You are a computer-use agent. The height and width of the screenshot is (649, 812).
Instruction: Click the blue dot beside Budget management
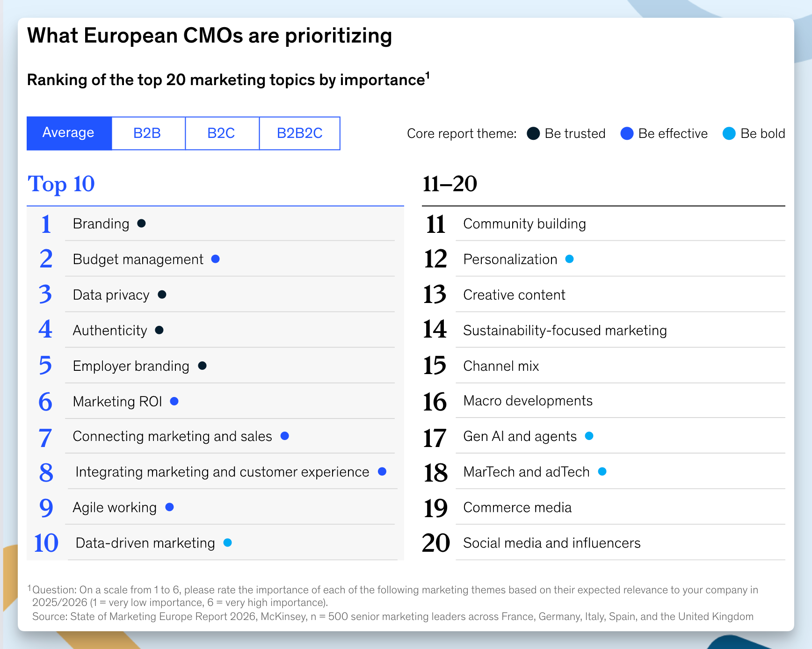point(216,259)
